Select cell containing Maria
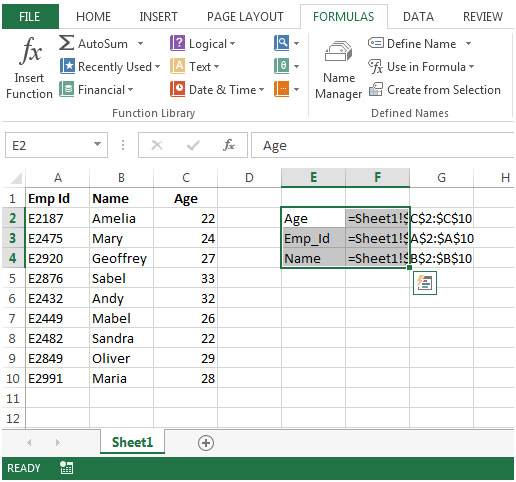The height and width of the screenshot is (482, 516). 121,378
